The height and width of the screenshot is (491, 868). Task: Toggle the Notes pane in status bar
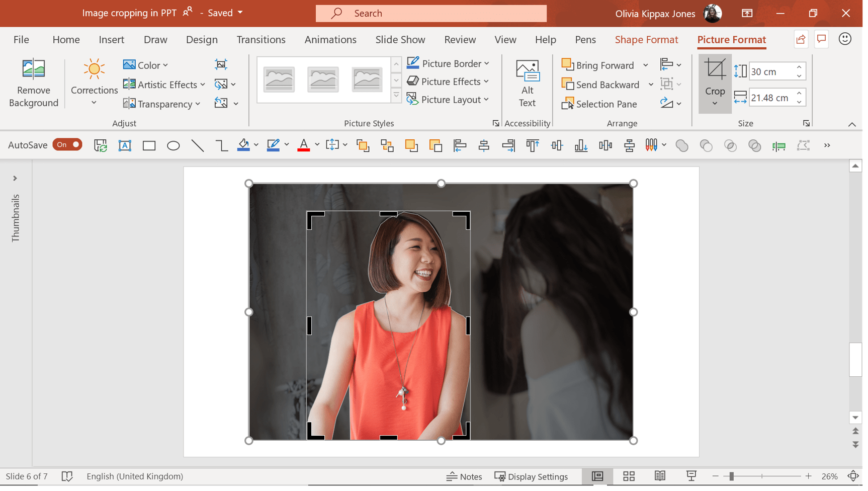464,476
